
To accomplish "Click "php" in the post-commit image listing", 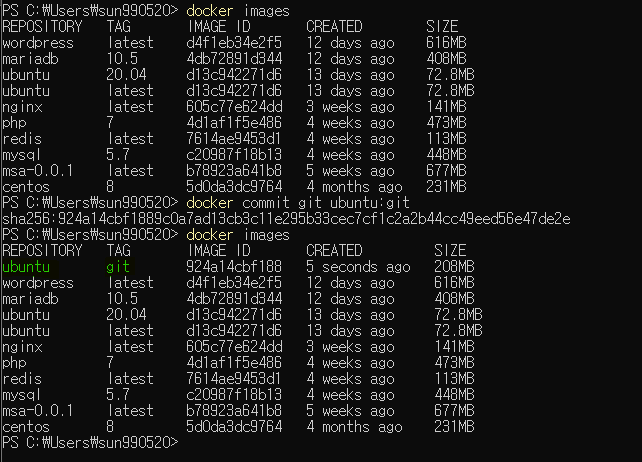I will (x=14, y=363).
